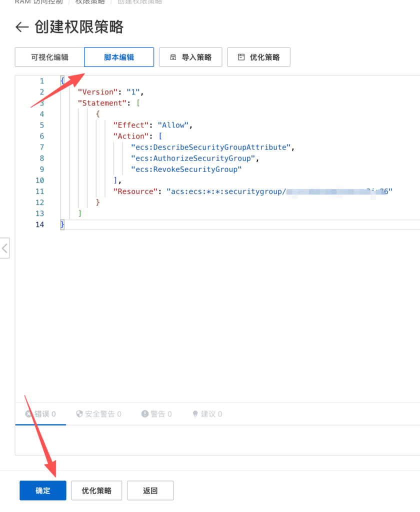Click line number 7 in editor gutter

[42, 147]
